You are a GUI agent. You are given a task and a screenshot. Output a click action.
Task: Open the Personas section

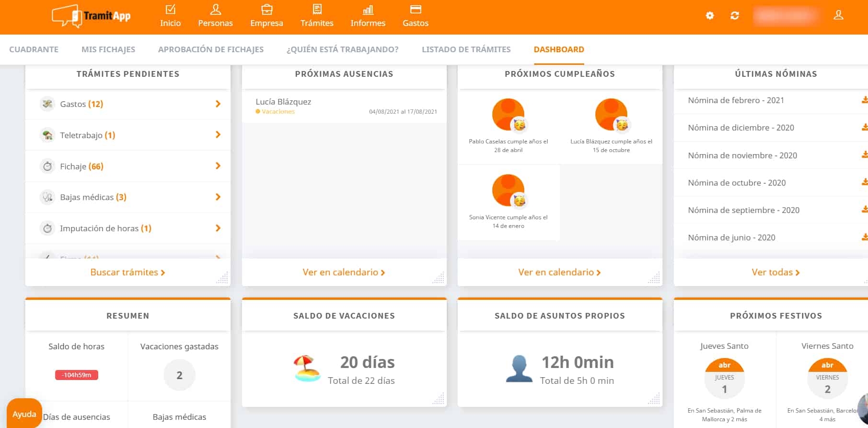[215, 16]
